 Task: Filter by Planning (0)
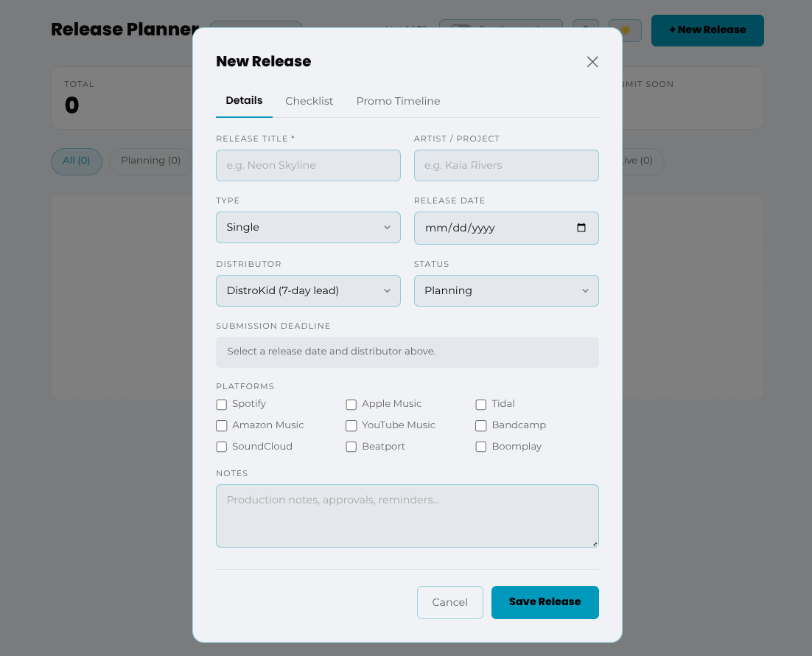coord(151,161)
